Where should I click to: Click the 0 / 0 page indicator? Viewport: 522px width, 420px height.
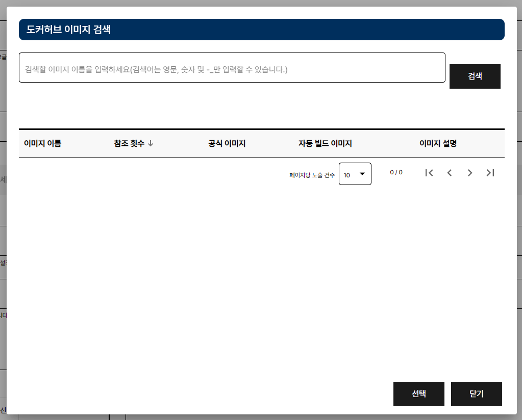click(396, 172)
